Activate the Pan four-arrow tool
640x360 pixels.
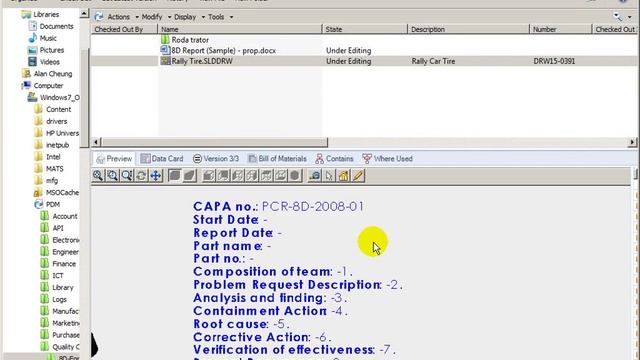coord(156,176)
